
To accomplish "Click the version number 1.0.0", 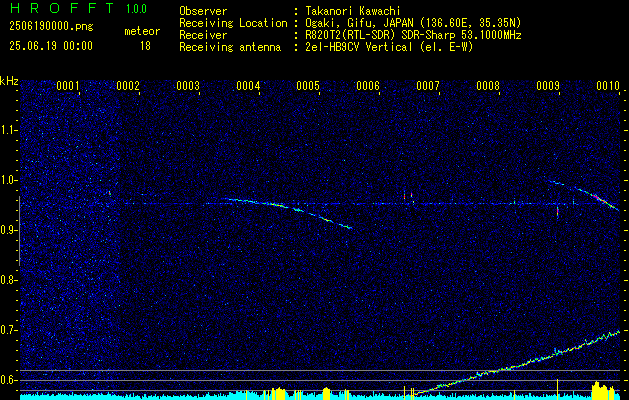I will click(x=136, y=9).
